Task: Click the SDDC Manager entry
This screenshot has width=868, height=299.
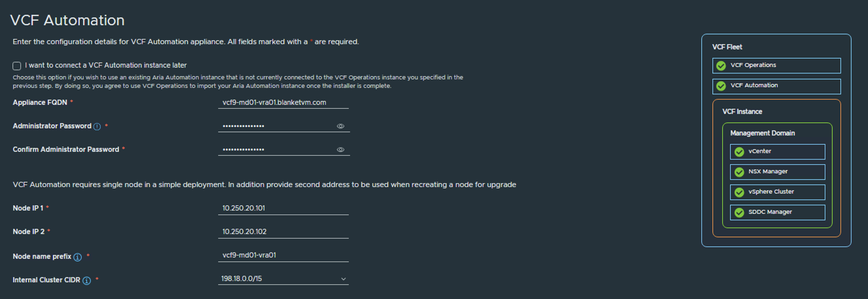Action: tap(777, 212)
